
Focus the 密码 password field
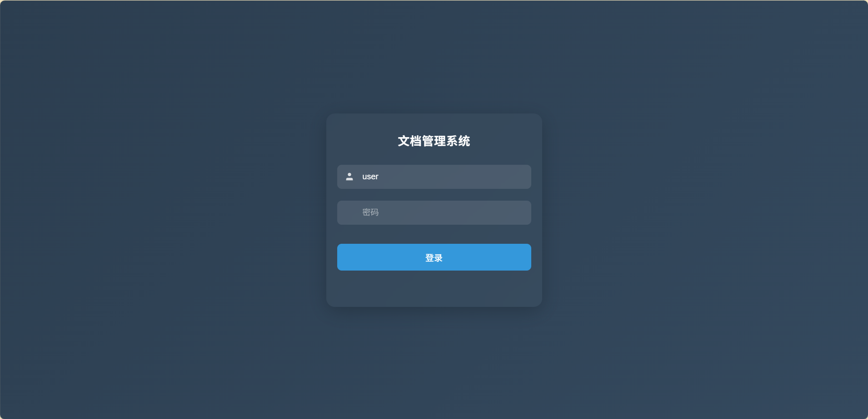tap(434, 212)
